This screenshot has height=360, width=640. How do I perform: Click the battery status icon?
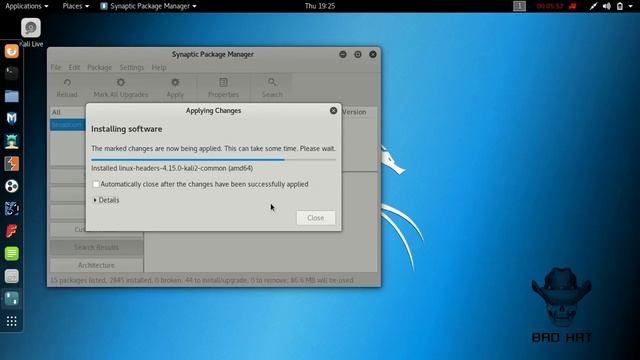point(620,6)
